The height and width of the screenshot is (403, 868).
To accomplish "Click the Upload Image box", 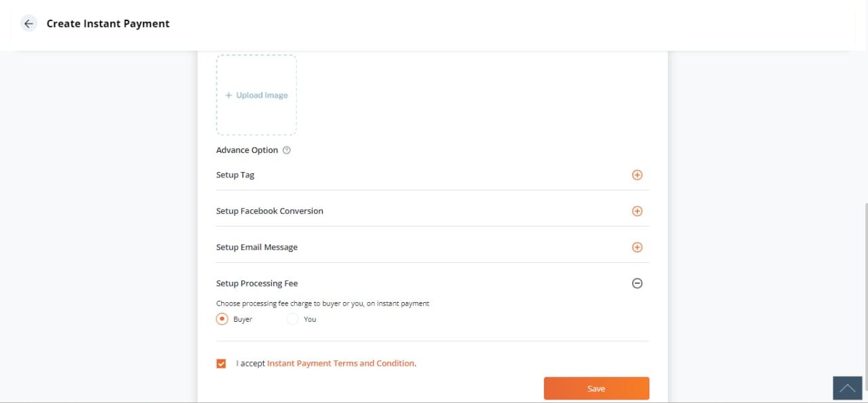I will pos(256,95).
